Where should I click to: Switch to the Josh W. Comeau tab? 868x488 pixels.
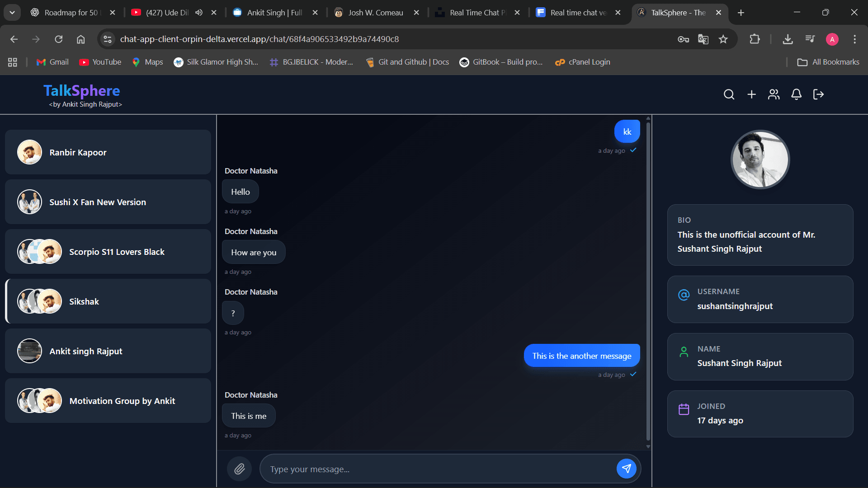click(375, 13)
